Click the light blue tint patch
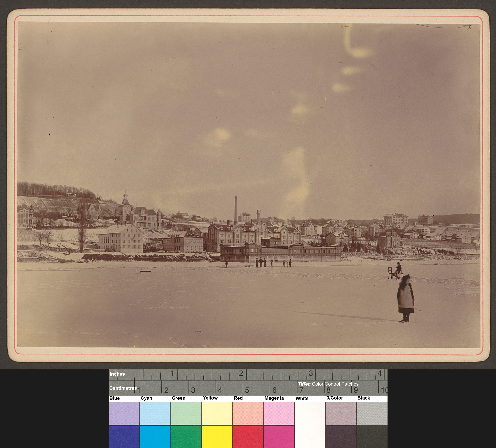Viewport: 496px width, 448px height. point(124,413)
